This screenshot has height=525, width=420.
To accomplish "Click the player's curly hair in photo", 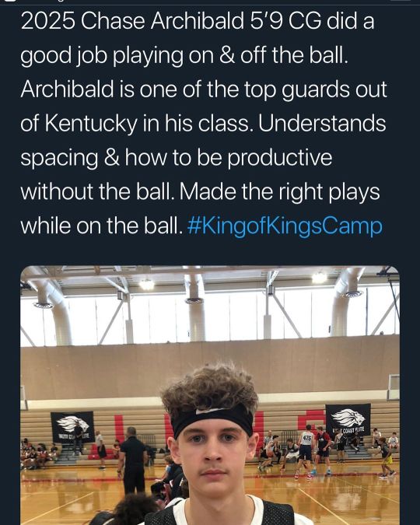I will [210, 388].
